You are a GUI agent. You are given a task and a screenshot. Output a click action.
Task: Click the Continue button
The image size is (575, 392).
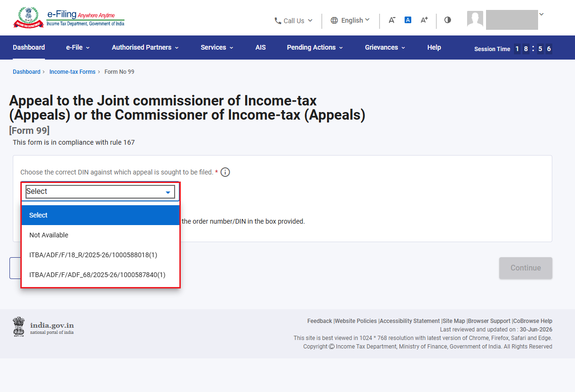point(525,268)
